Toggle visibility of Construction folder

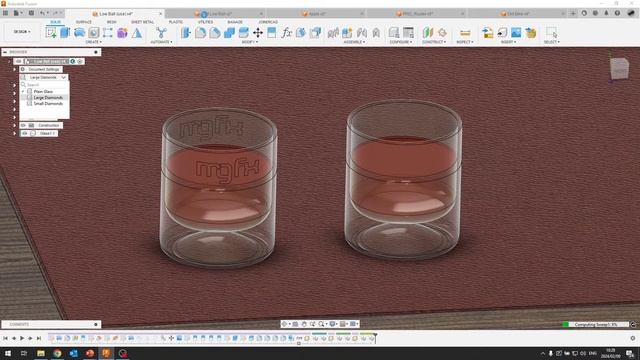coord(23,125)
